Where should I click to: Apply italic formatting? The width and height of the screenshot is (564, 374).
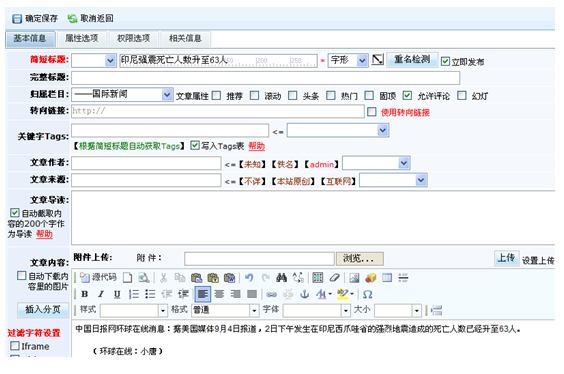tap(101, 294)
